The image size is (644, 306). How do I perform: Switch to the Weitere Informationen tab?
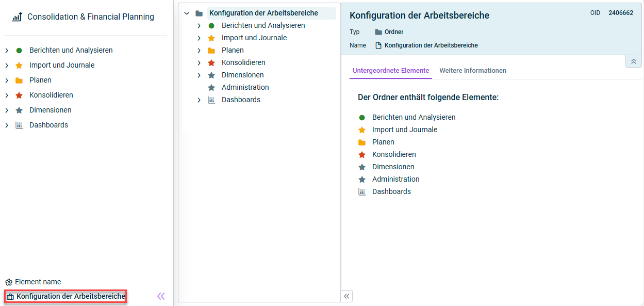point(473,71)
